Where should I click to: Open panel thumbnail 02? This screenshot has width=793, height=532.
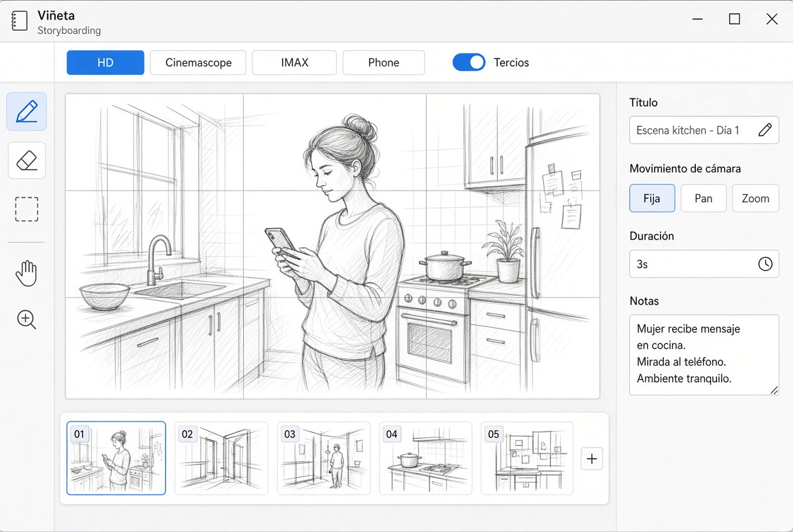[221, 458]
